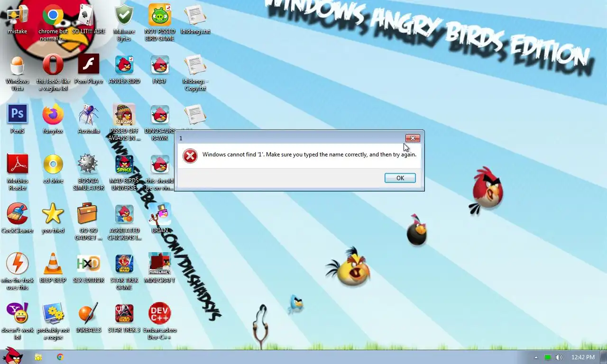Click the "Windows cannot find '1'" message text

tap(309, 155)
